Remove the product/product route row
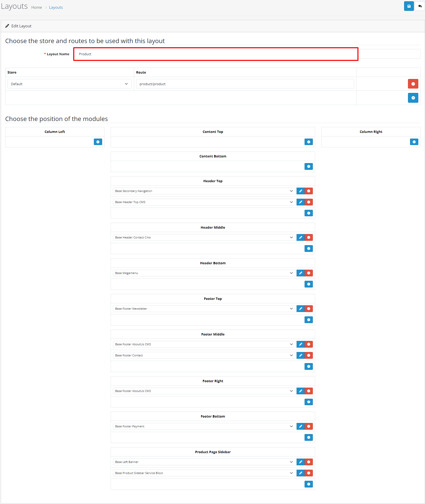Viewport: 425px width, 504px height. point(413,84)
